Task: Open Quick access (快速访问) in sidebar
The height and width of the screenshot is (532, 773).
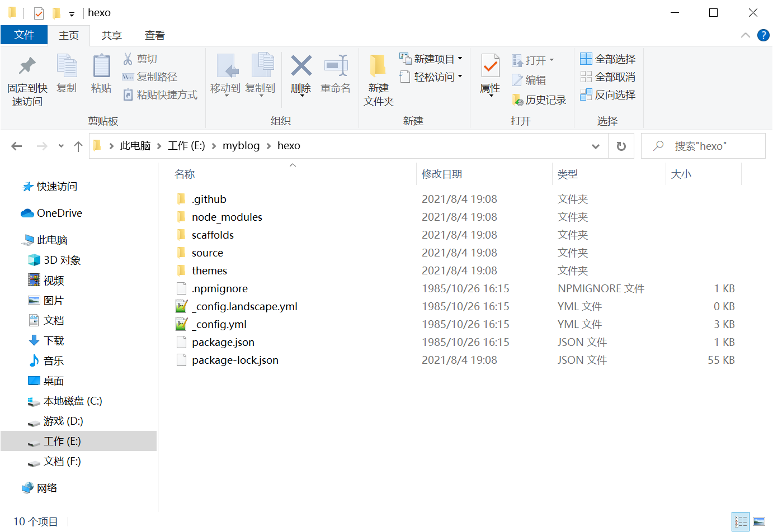Action: pos(56,186)
